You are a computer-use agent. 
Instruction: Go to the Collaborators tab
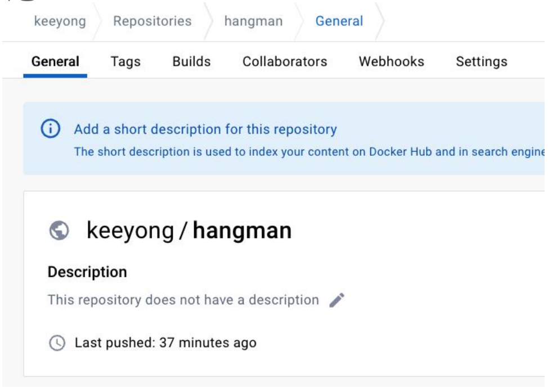(285, 61)
